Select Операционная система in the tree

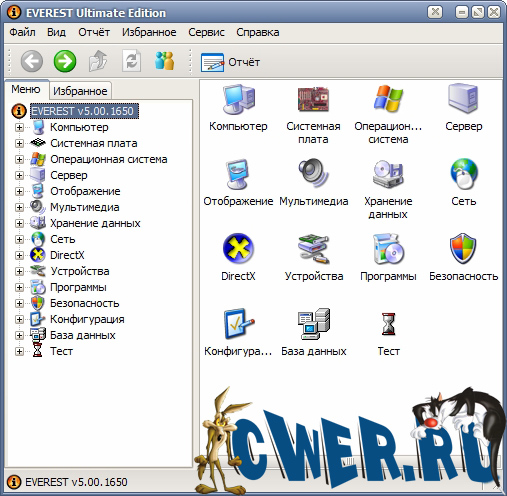(x=109, y=159)
